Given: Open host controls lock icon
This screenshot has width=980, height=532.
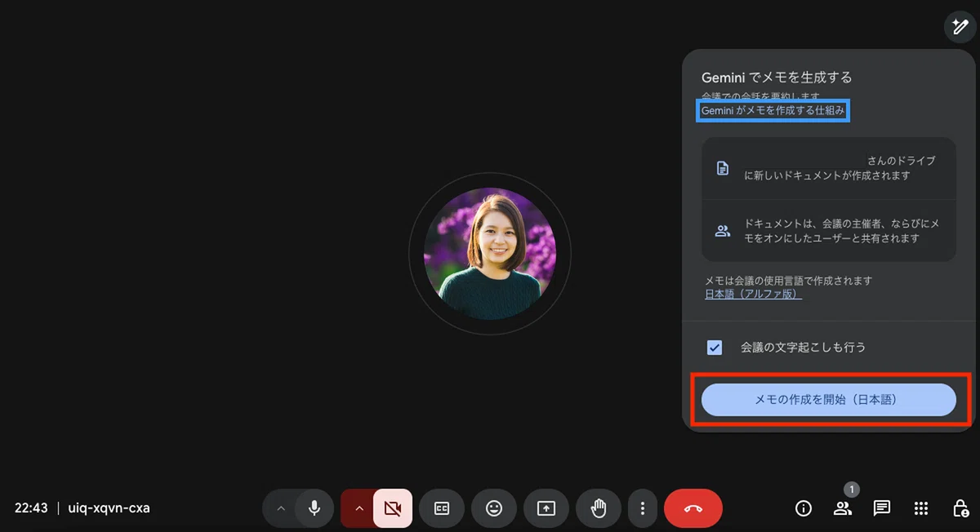Looking at the screenshot, I should (960, 508).
